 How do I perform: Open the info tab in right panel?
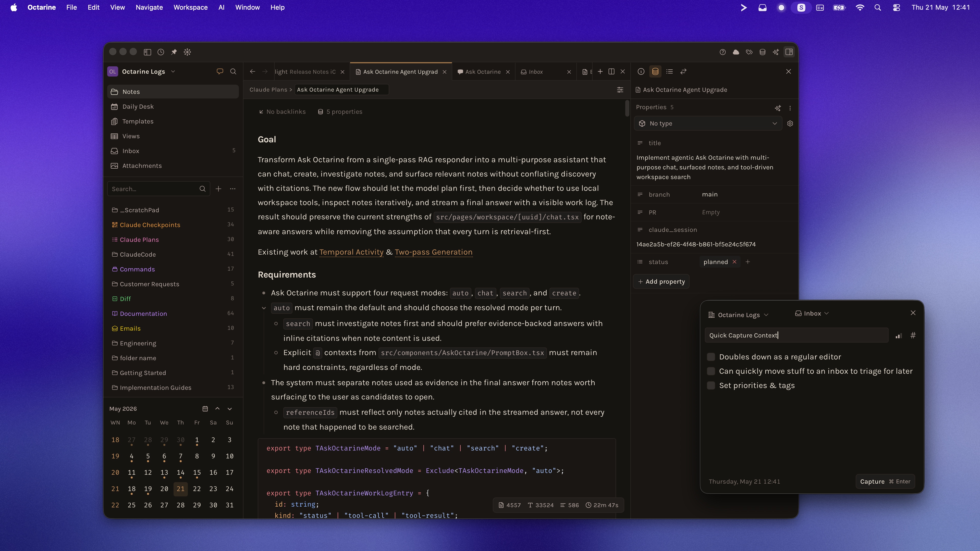(641, 71)
